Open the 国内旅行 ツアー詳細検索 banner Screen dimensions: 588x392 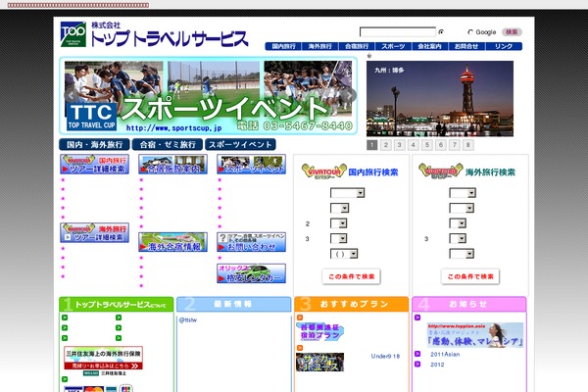coord(94,165)
